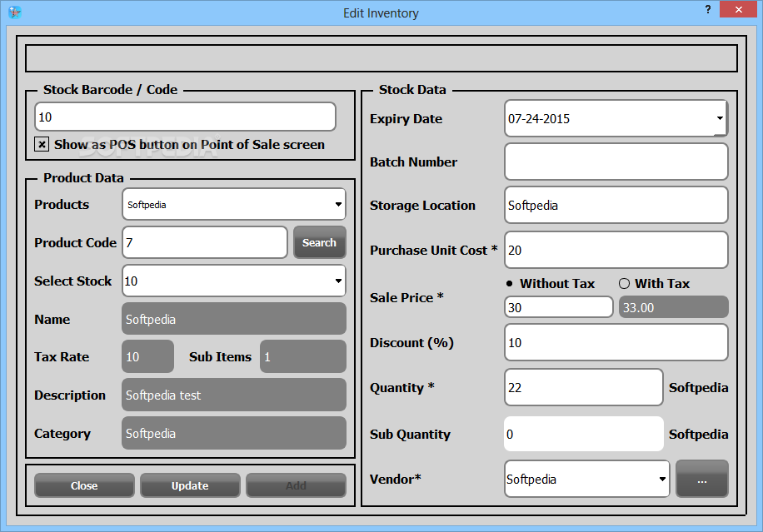Viewport: 763px width, 532px height.
Task: Click the read-only Category field
Action: pos(234,433)
